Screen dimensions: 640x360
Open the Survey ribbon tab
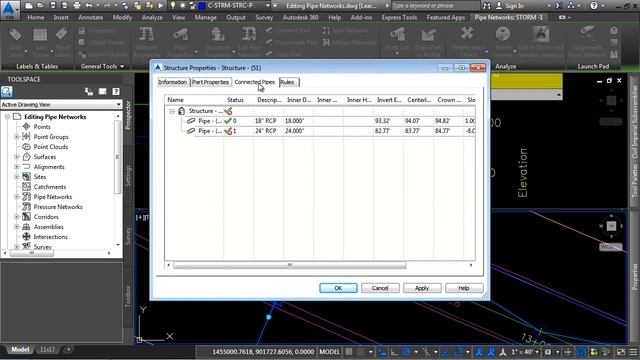264,18
